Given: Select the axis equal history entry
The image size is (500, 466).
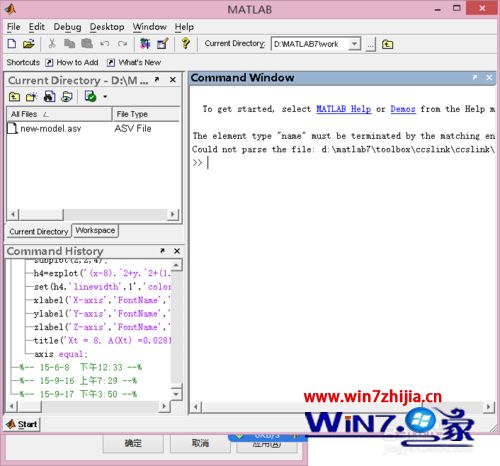Looking at the screenshot, I should tap(61, 354).
